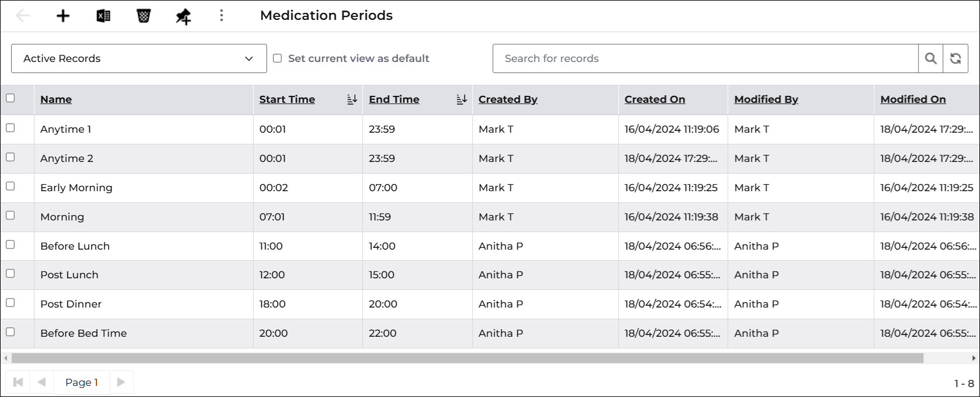This screenshot has height=397, width=980.
Task: Click the refresh records icon
Action: click(x=955, y=58)
